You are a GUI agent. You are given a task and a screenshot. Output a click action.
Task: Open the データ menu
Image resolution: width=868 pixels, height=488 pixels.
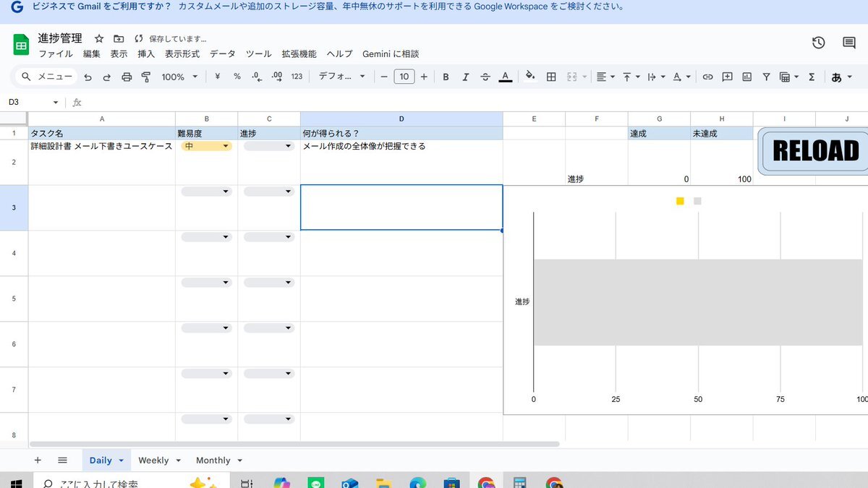222,53
